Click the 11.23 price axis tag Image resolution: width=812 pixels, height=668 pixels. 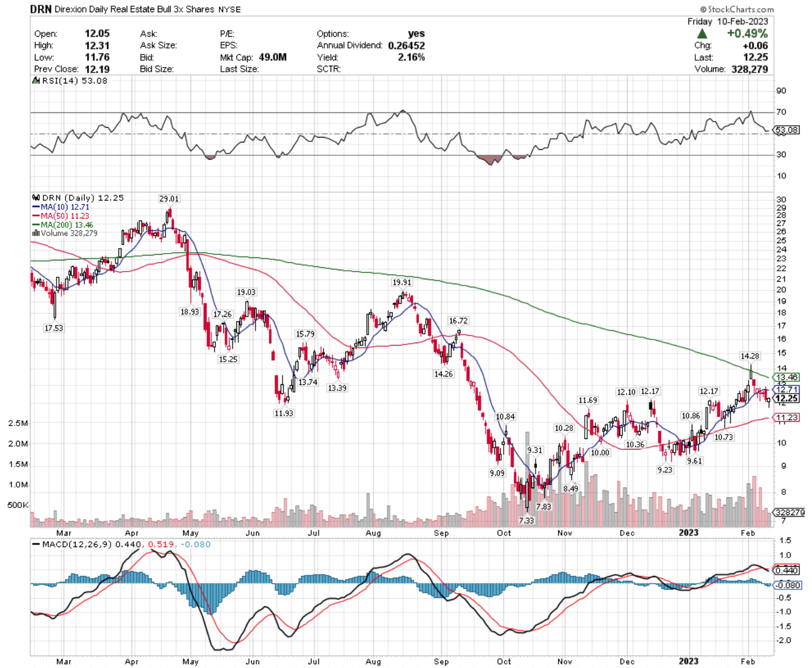(787, 417)
